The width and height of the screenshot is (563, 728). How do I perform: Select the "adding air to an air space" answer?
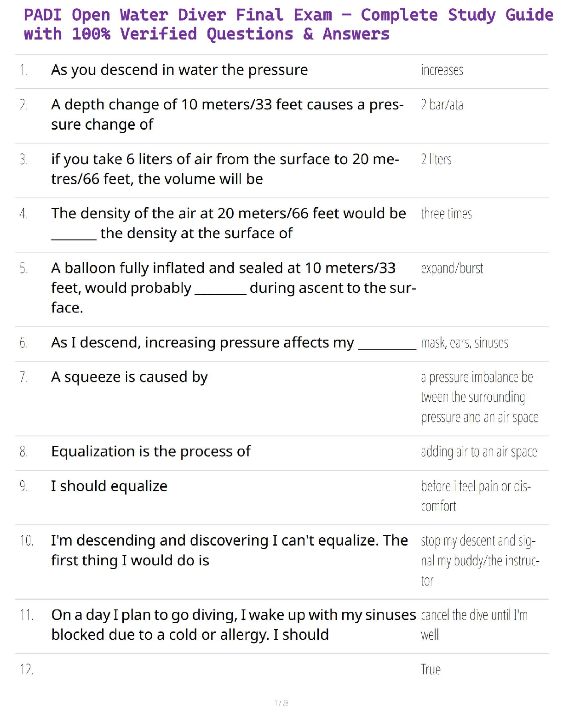click(x=479, y=452)
